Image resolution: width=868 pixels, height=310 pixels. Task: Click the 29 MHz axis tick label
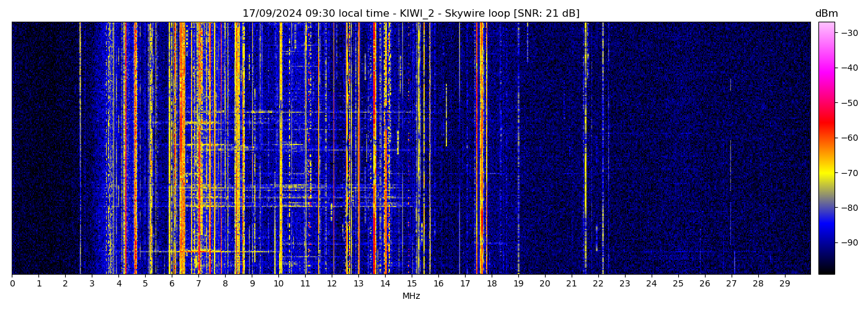coord(784,284)
